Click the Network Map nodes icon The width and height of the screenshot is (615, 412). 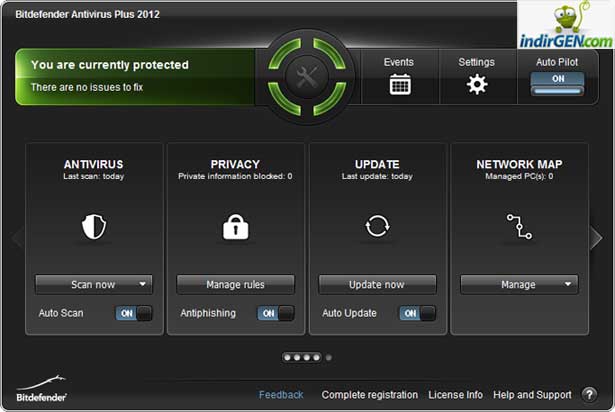pyautogui.click(x=519, y=226)
